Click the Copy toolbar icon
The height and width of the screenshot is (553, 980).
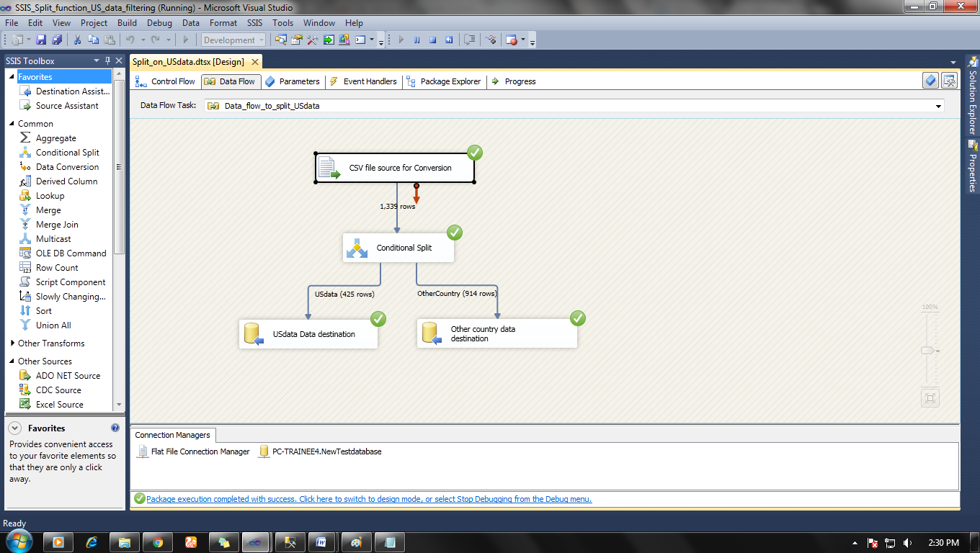(x=93, y=40)
